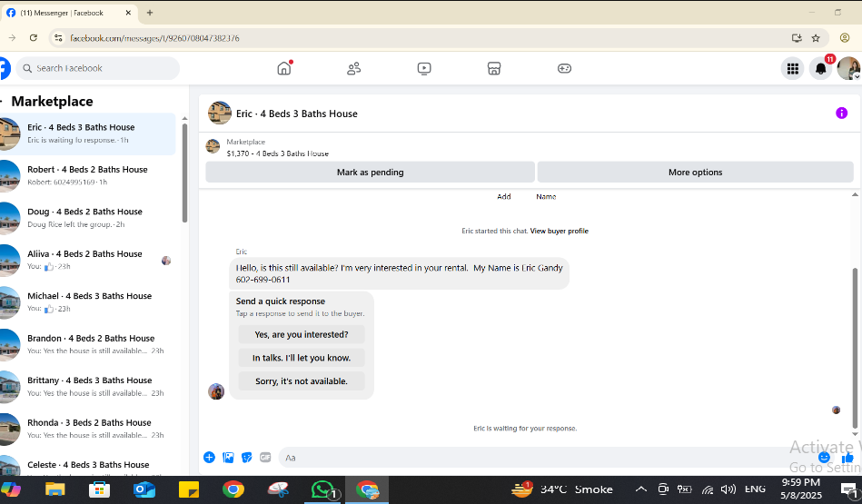Open Eric 4 Beds 3 Baths House conversation
Image resolution: width=862 pixels, height=504 pixels.
click(88, 133)
